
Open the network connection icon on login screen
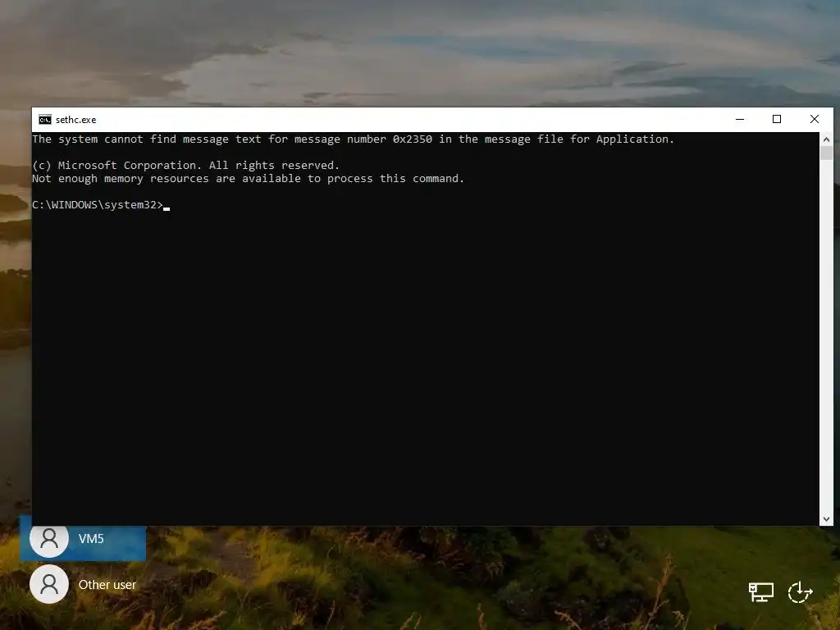tap(760, 592)
